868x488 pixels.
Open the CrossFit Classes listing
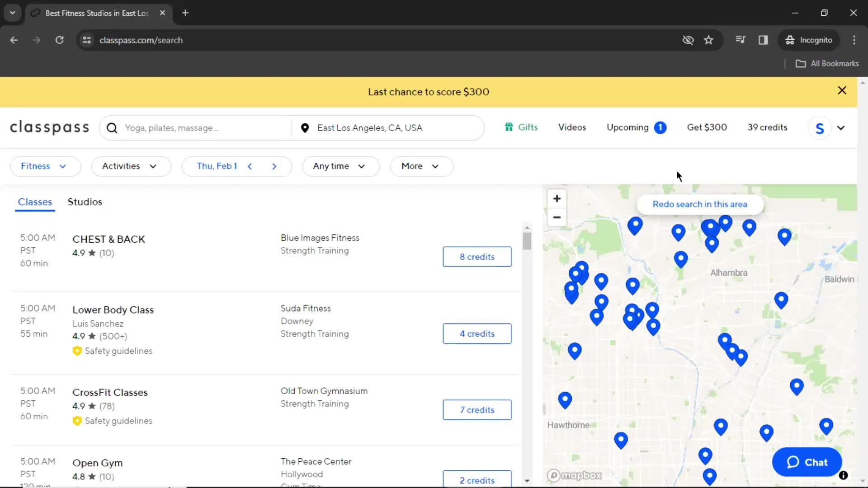coord(110,393)
